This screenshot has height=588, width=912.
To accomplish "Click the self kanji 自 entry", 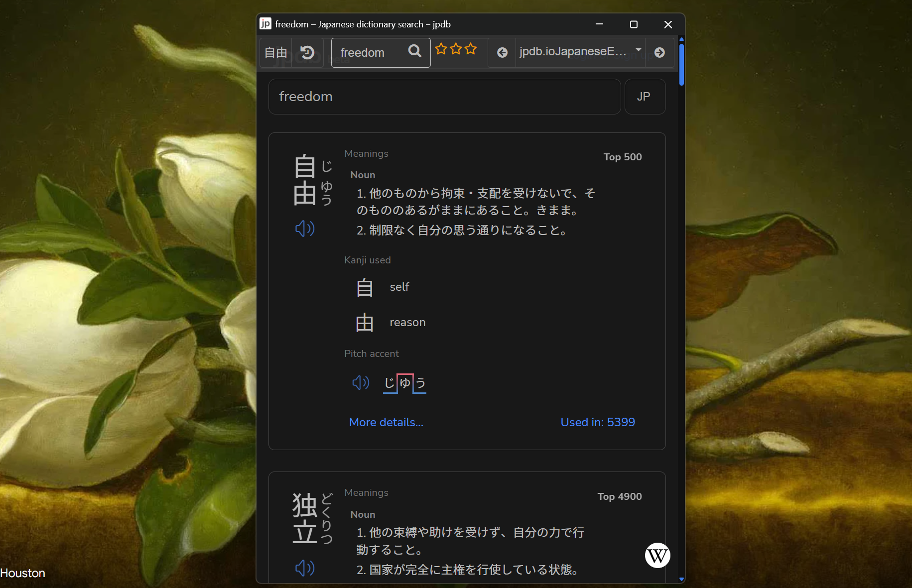I will [365, 287].
